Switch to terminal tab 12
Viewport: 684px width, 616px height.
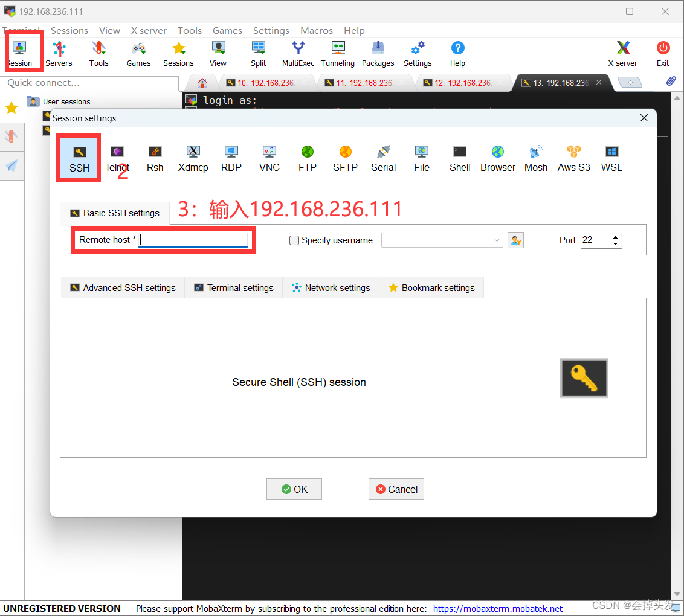click(463, 83)
